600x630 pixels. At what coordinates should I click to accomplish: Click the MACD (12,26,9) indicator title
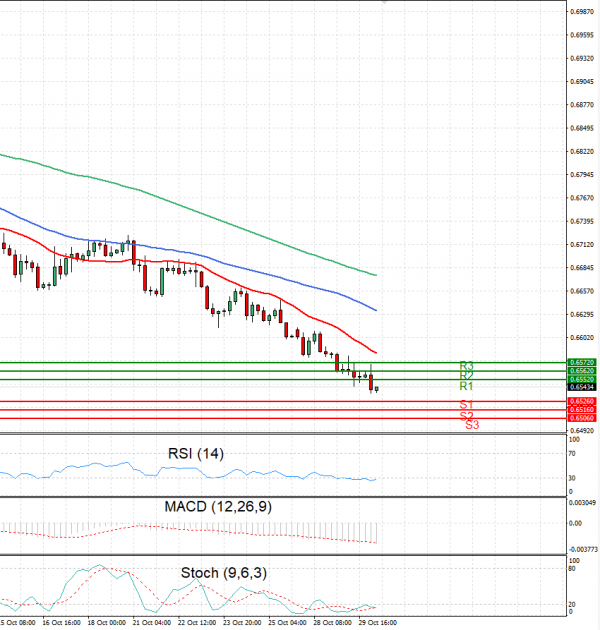(218, 507)
